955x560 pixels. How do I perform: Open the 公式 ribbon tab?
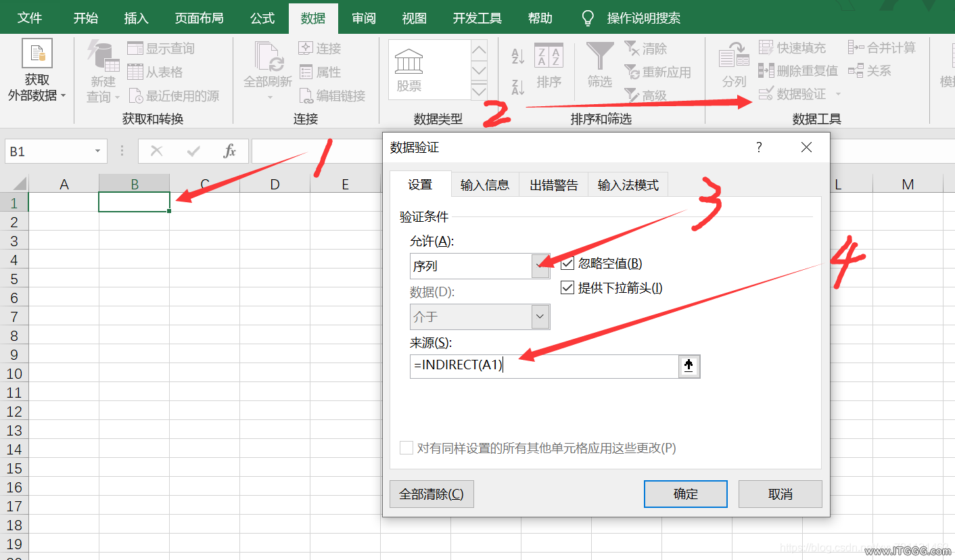262,18
